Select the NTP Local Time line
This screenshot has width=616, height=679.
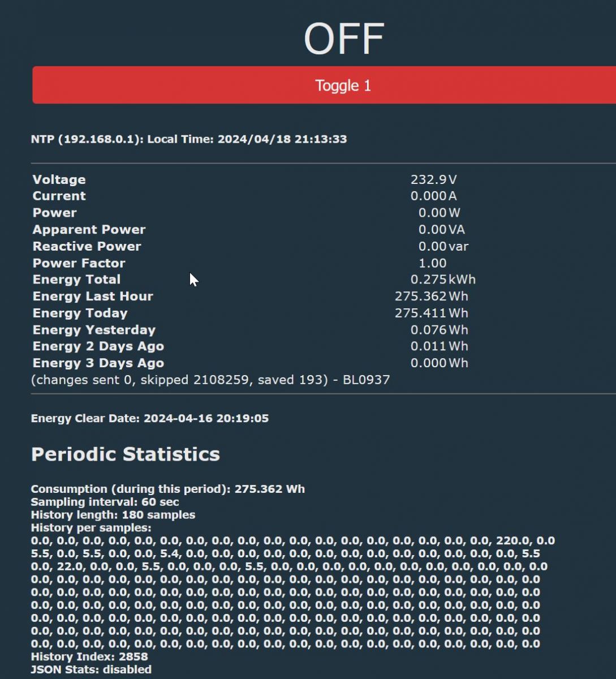tap(189, 139)
